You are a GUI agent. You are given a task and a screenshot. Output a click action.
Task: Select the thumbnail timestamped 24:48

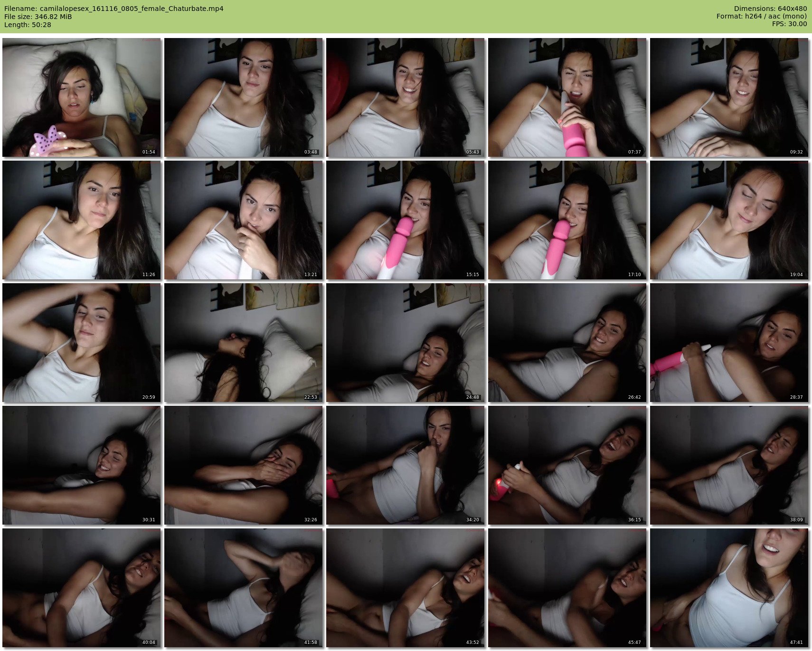click(405, 343)
